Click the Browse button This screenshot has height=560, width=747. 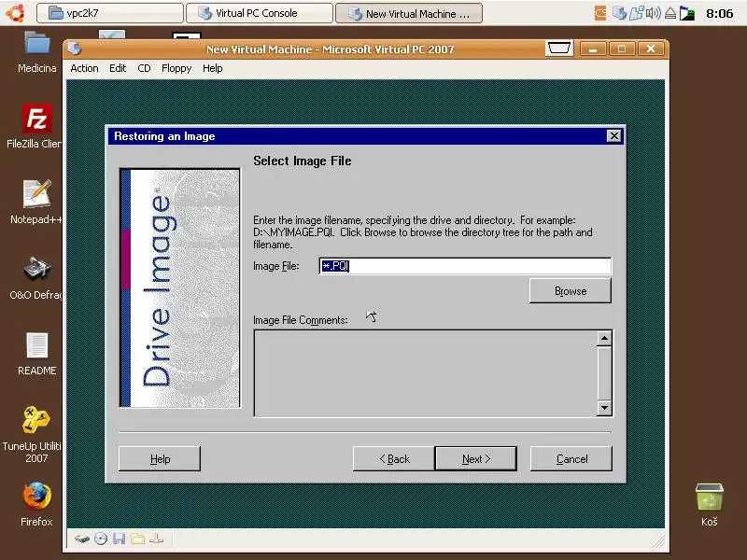pyautogui.click(x=571, y=291)
